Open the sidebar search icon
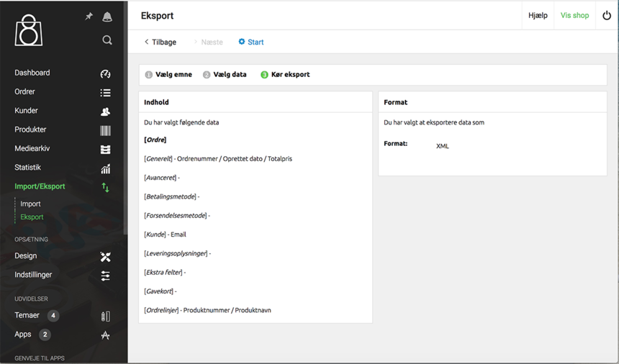Screen dimensions: 619x364 pos(107,40)
